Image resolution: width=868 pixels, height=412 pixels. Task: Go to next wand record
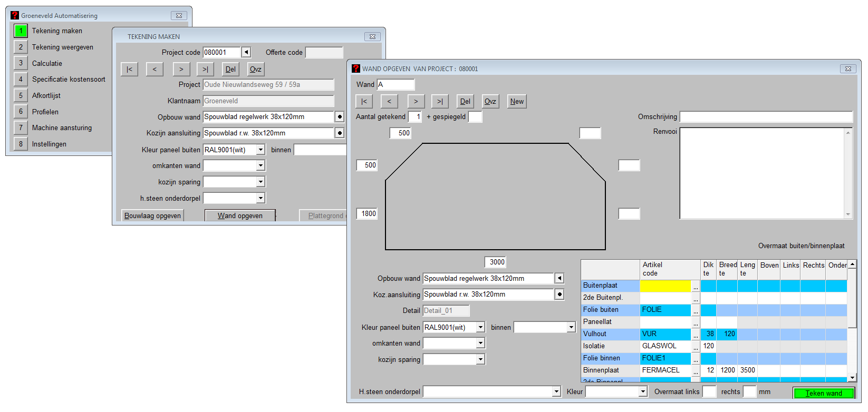click(x=416, y=102)
